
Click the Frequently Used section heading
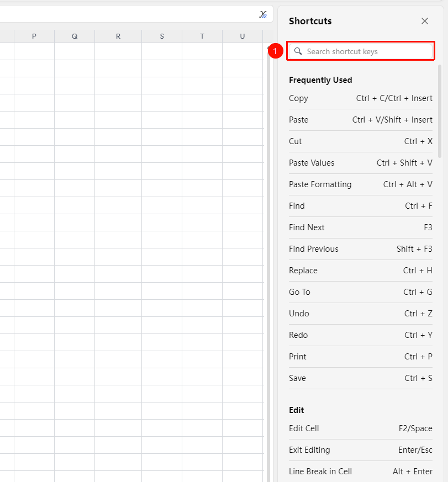coord(320,80)
